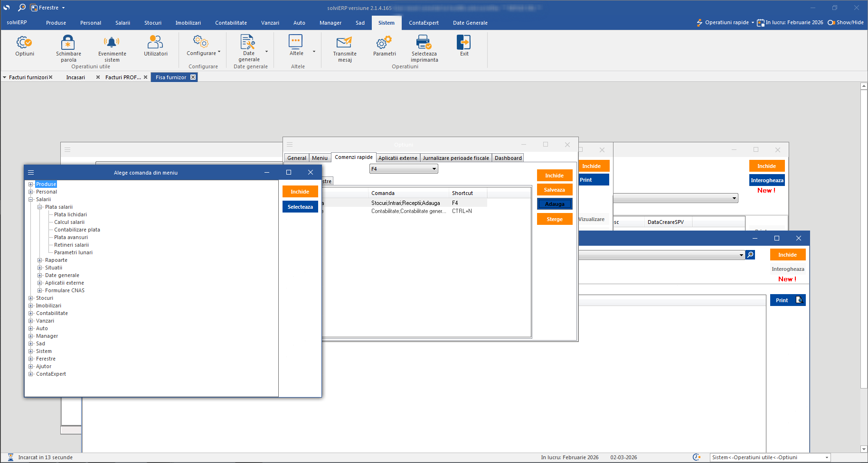Open the Optiuni settings icon

pos(25,43)
